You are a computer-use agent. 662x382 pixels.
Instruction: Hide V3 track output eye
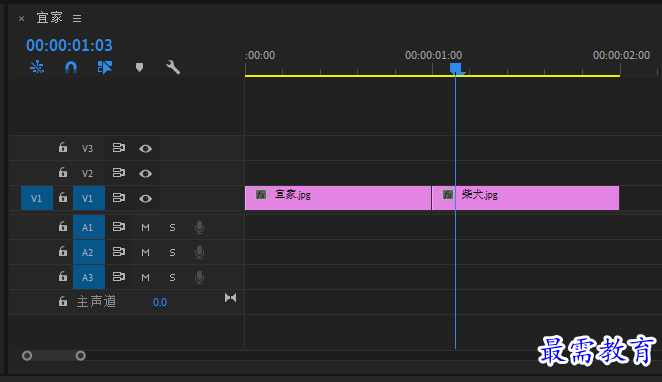pyautogui.click(x=145, y=149)
